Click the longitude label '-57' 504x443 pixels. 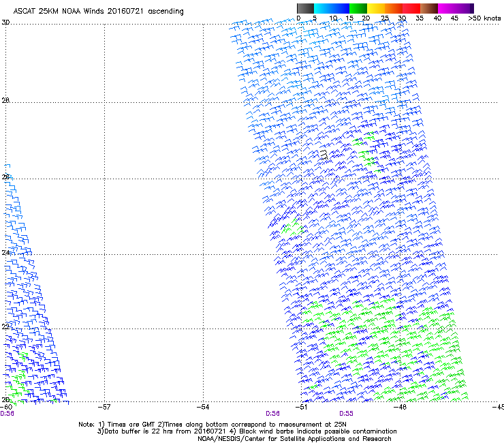click(x=104, y=407)
